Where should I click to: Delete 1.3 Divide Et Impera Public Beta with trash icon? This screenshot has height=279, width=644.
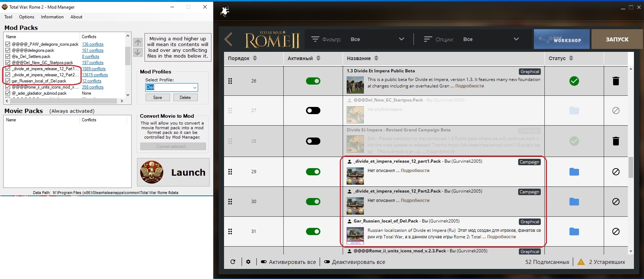point(616,81)
